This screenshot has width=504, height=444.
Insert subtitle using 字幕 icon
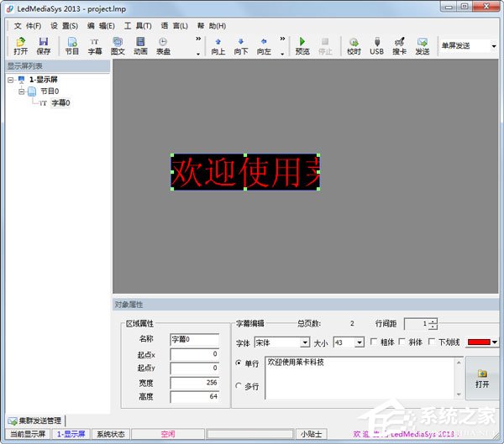tap(95, 45)
